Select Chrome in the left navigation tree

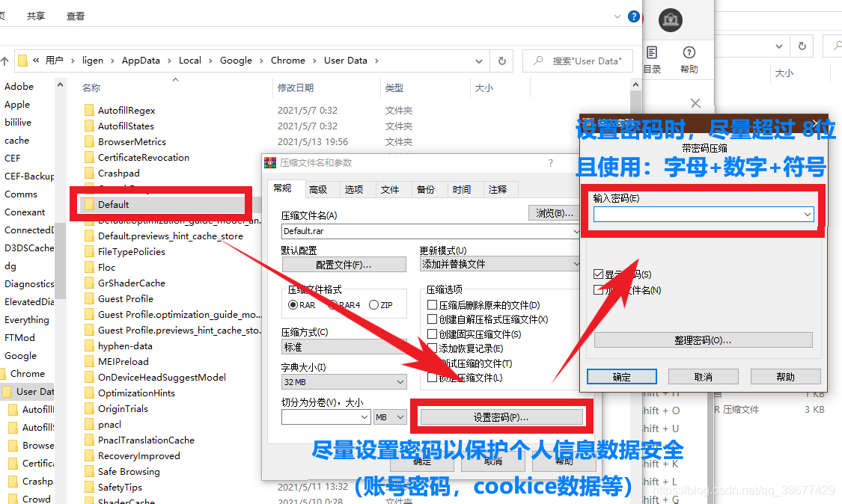point(27,374)
